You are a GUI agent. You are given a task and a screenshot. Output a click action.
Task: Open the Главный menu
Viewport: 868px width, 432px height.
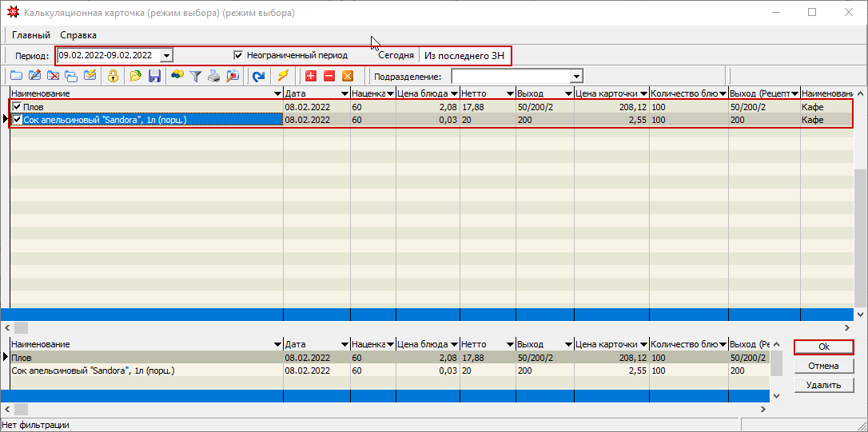[x=31, y=35]
